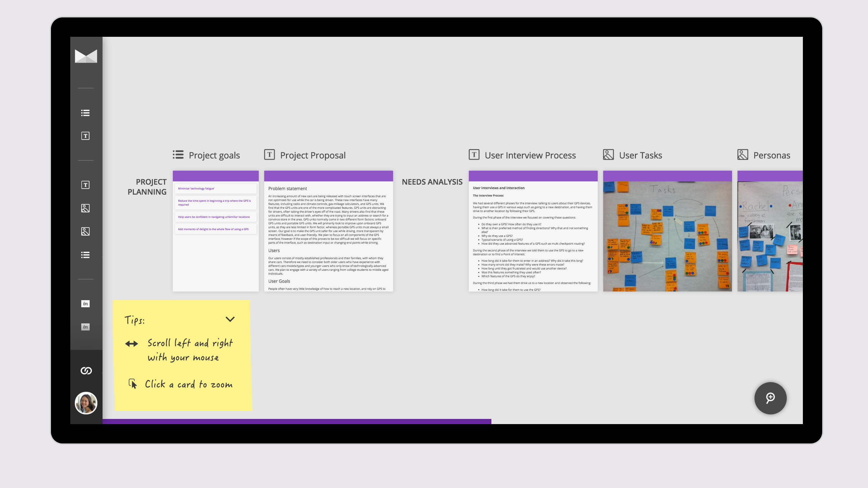
Task: Open the Personas image card
Action: pyautogui.click(x=770, y=236)
